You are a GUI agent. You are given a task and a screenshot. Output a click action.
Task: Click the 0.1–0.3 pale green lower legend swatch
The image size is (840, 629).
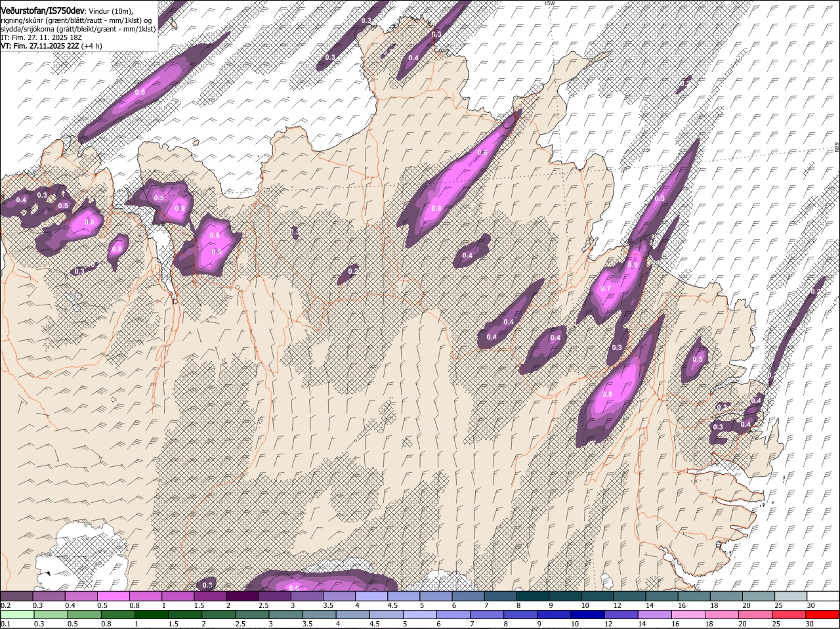pyautogui.click(x=18, y=615)
